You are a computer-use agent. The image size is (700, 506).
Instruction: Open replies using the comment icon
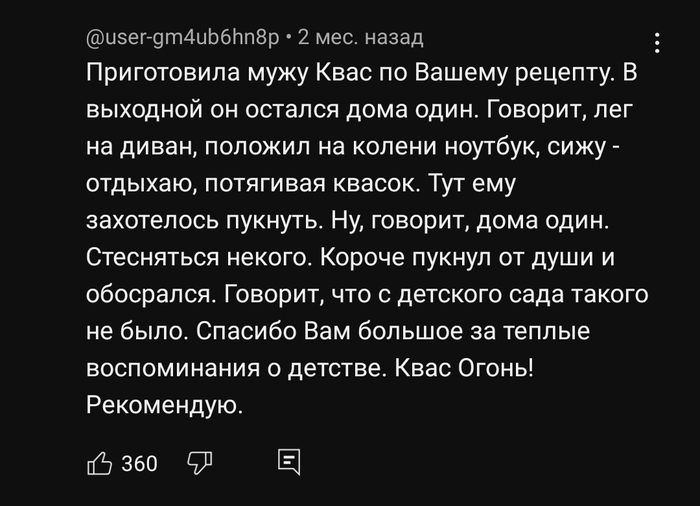tap(289, 463)
